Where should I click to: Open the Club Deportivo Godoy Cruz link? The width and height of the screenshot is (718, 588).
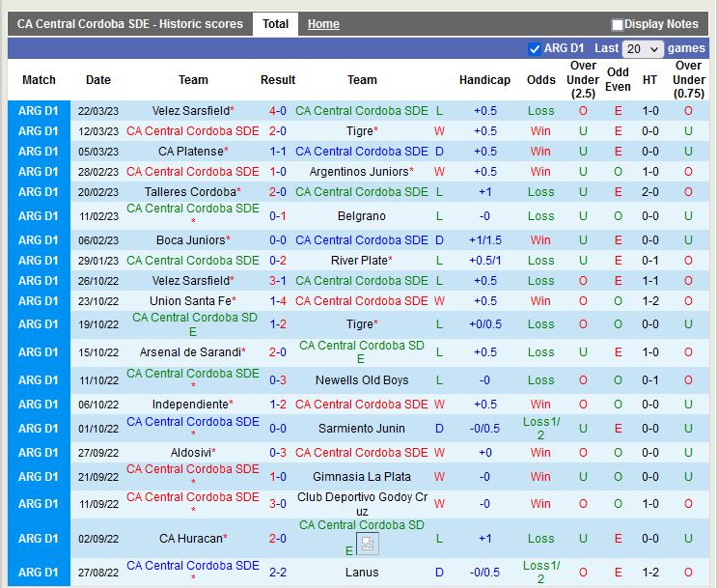[x=362, y=503]
